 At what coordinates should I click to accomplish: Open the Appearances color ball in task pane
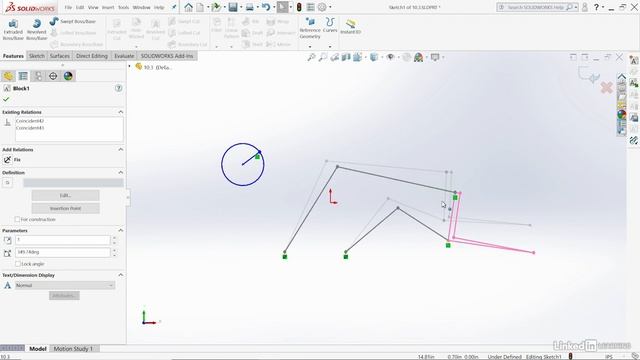coord(621,115)
